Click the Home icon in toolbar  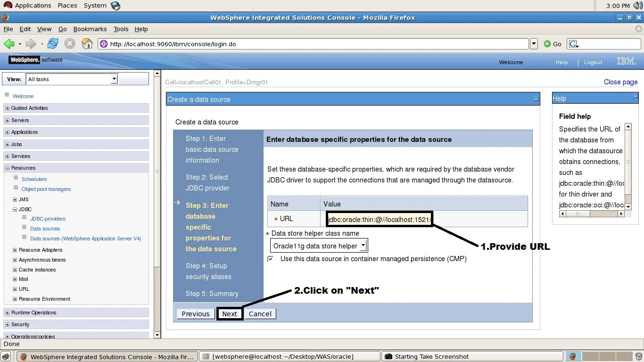(x=87, y=44)
